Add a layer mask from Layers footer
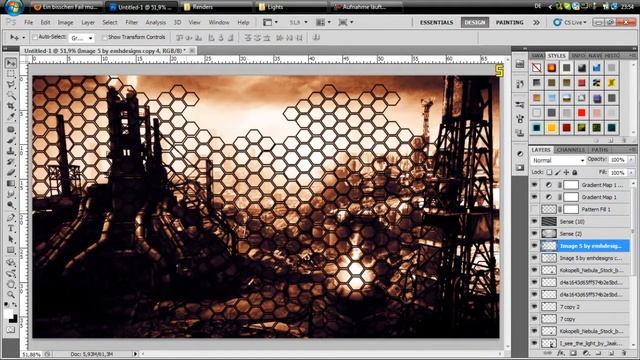Image resolution: width=640 pixels, height=360 pixels. (x=573, y=353)
